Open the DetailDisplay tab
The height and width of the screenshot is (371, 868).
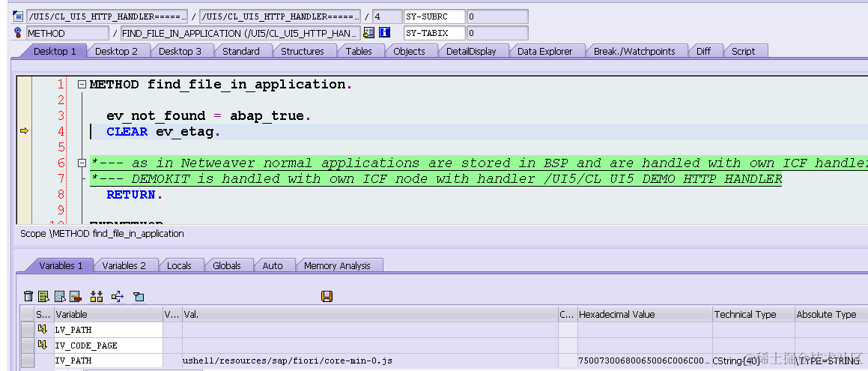pos(471,51)
